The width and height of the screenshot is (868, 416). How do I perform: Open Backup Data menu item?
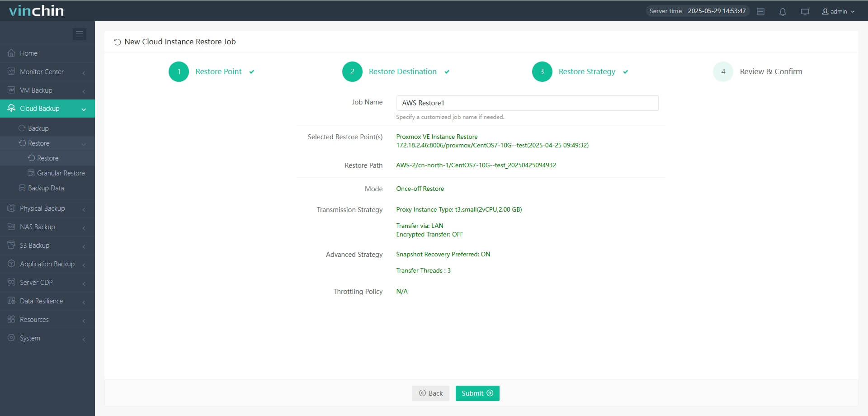click(x=47, y=188)
